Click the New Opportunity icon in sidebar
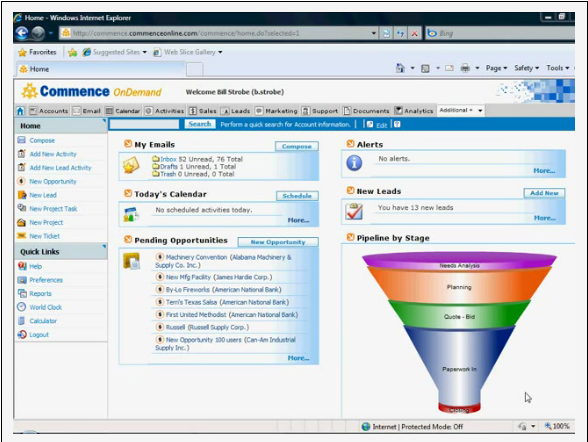 coord(21,181)
